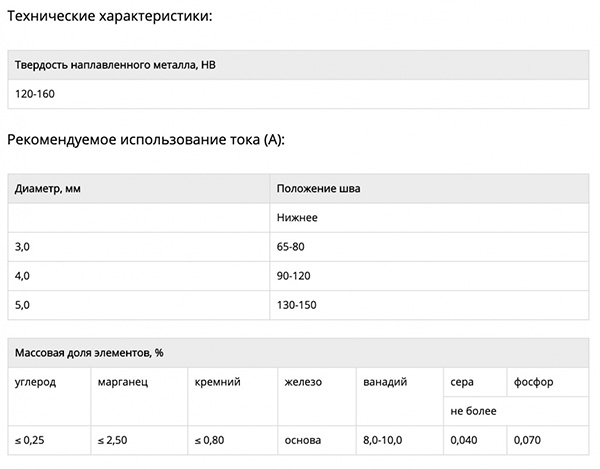
Task: Select the 'Твердость наплавленного металла, НВ' header cell
Action: point(298,65)
